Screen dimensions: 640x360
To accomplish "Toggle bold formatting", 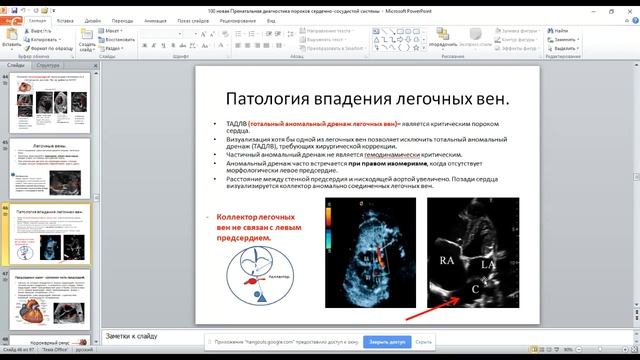I will tap(144, 46).
